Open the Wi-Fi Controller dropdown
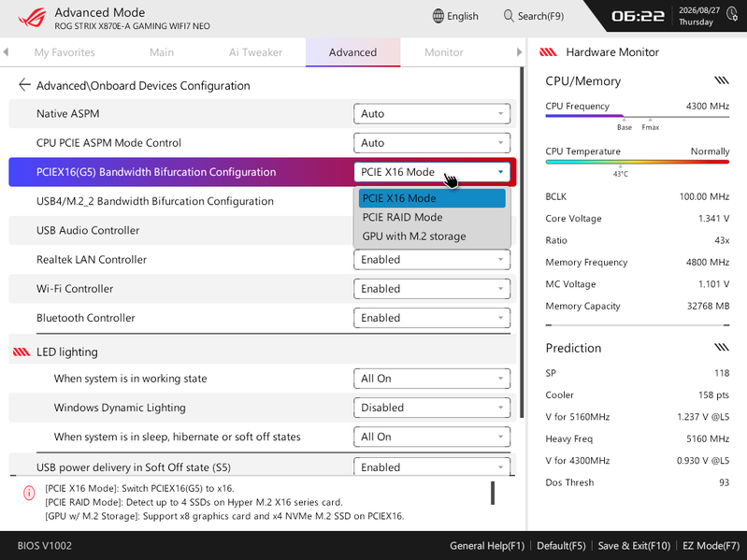The height and width of the screenshot is (560, 747). tap(432, 289)
